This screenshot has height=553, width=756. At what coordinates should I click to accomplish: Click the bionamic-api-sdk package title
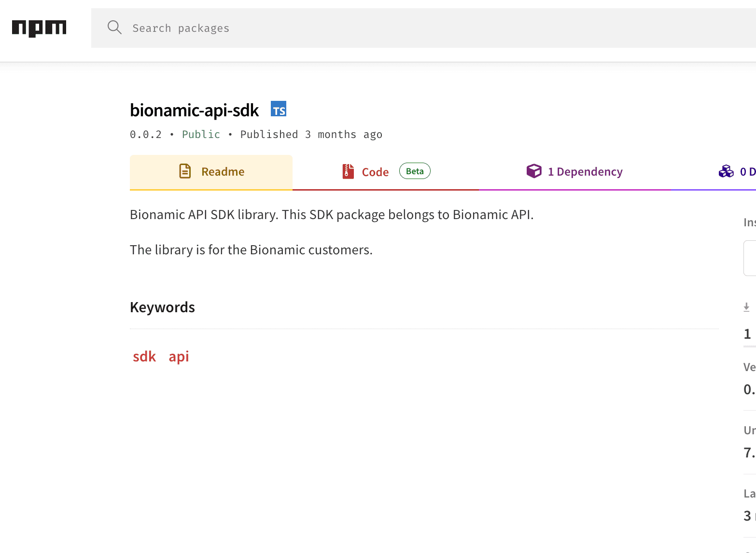click(194, 110)
